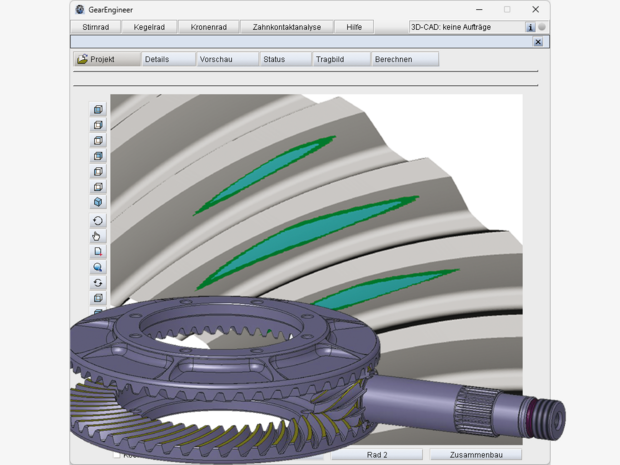Select the hand pan tool
The image size is (620, 465).
(x=98, y=237)
